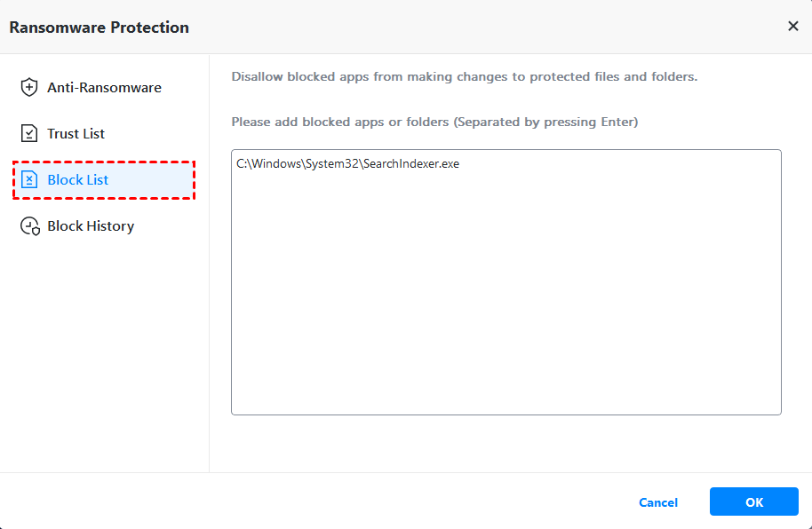The width and height of the screenshot is (812, 529).
Task: Click the Ransomware Protection title text
Action: (99, 27)
